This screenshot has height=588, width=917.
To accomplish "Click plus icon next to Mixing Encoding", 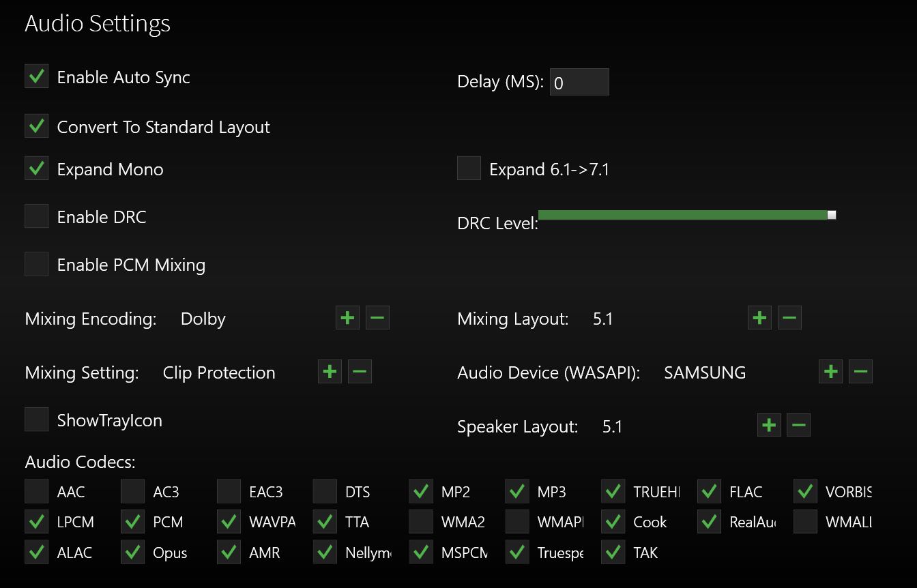I will click(347, 318).
